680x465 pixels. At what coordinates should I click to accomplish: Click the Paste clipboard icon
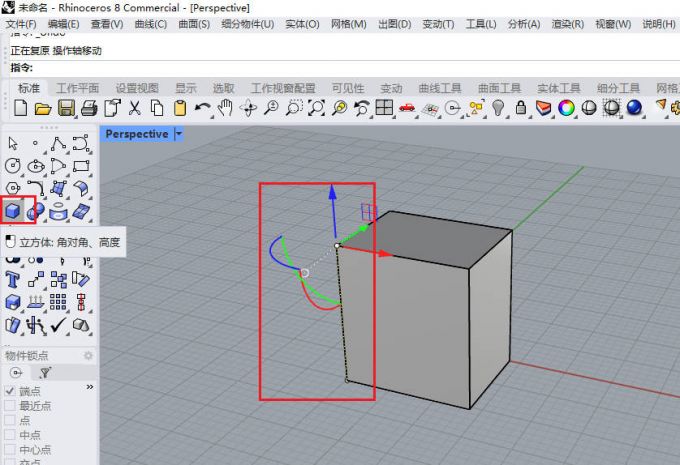click(180, 108)
